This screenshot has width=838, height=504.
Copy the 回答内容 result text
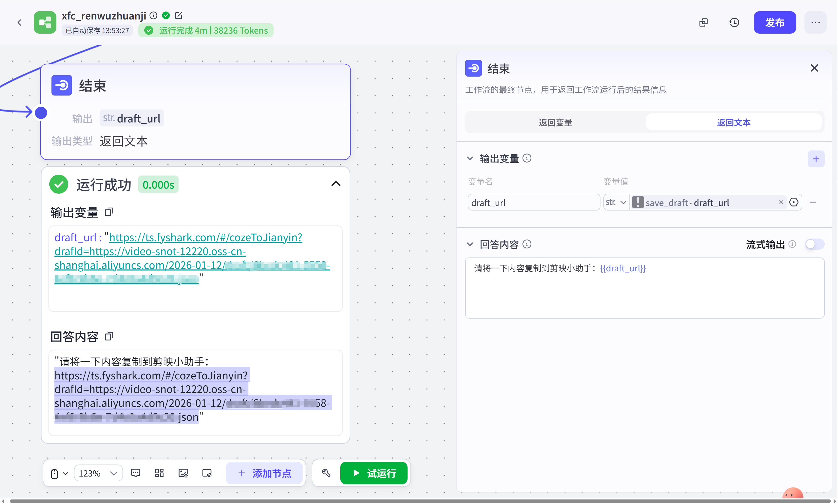[109, 336]
